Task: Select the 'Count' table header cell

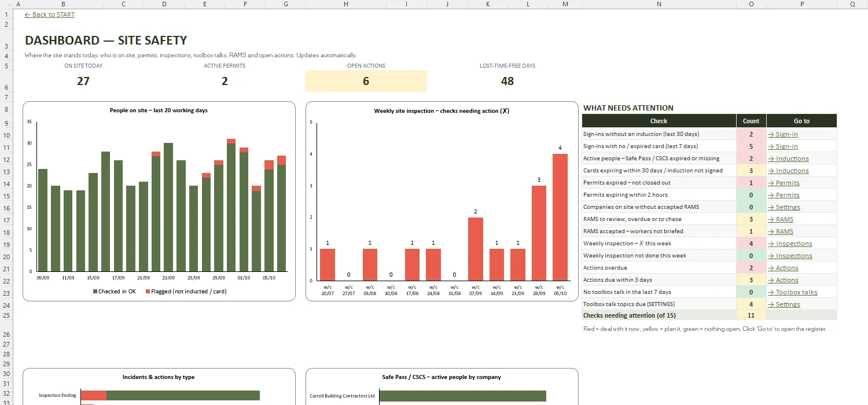Action: pos(751,121)
